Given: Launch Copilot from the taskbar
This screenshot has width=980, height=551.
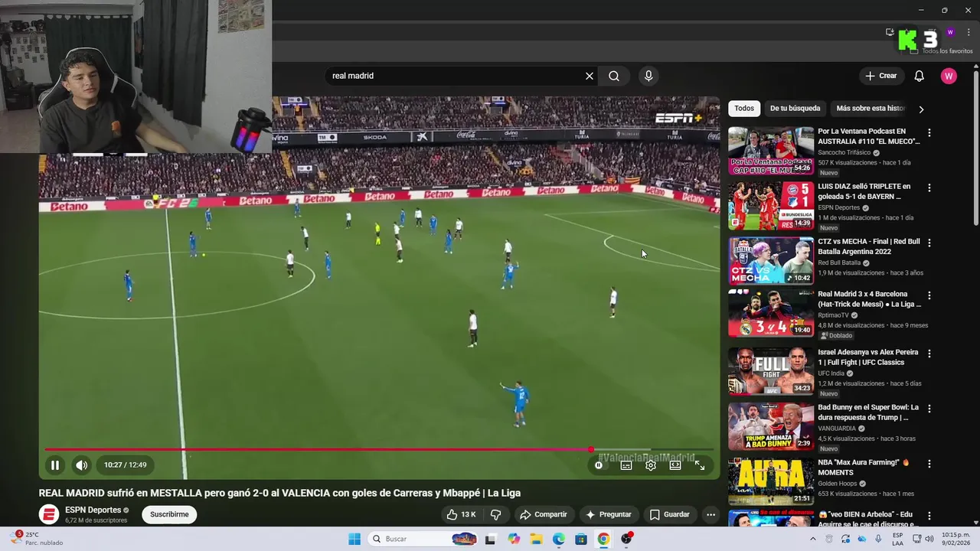Looking at the screenshot, I should pos(513,539).
